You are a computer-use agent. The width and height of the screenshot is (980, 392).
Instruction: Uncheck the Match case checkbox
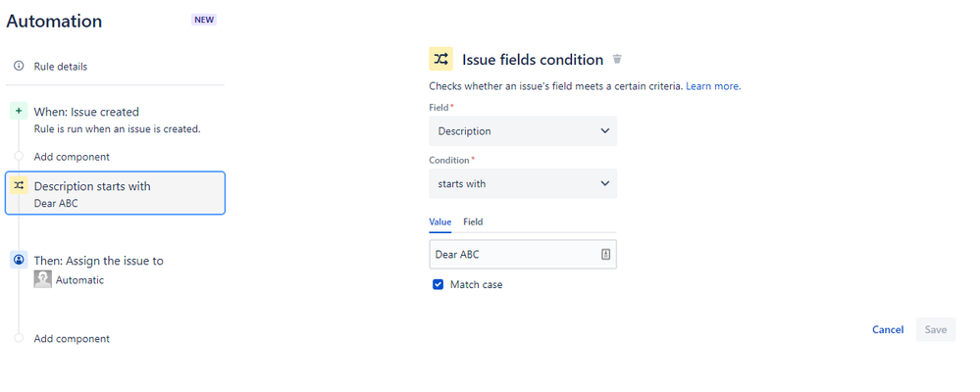(438, 284)
